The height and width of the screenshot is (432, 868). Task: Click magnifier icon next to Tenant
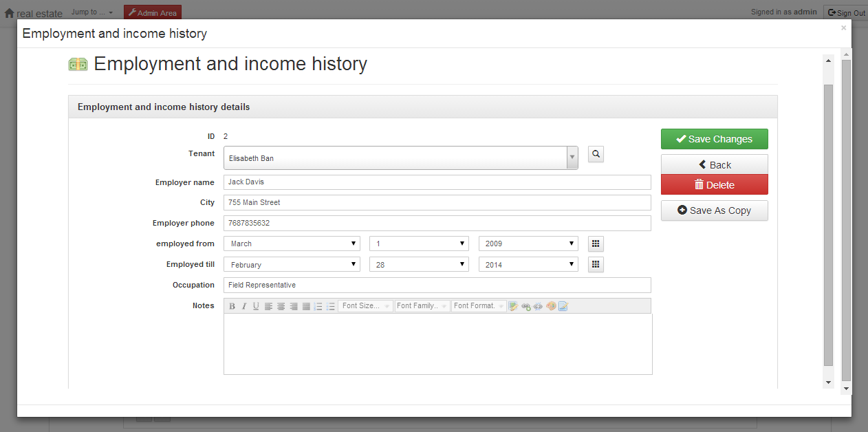click(x=596, y=154)
